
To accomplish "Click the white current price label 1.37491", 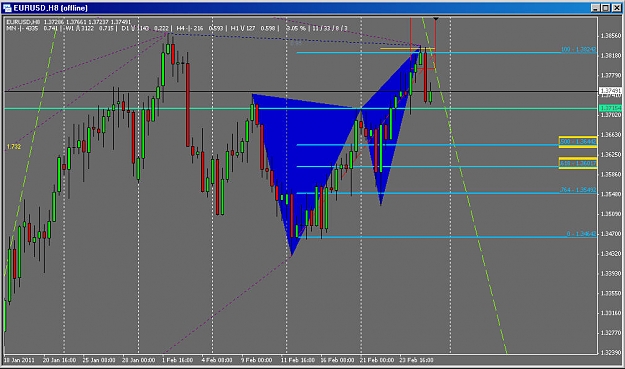I will coord(610,91).
